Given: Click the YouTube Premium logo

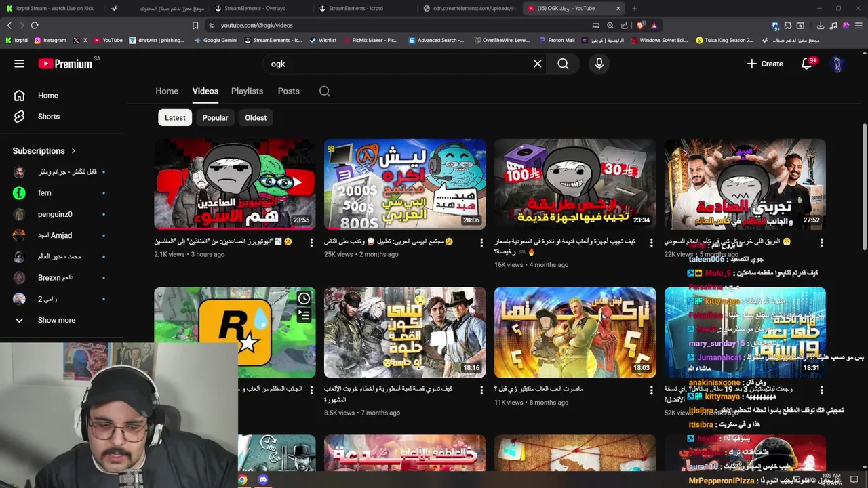Looking at the screenshot, I should (65, 64).
